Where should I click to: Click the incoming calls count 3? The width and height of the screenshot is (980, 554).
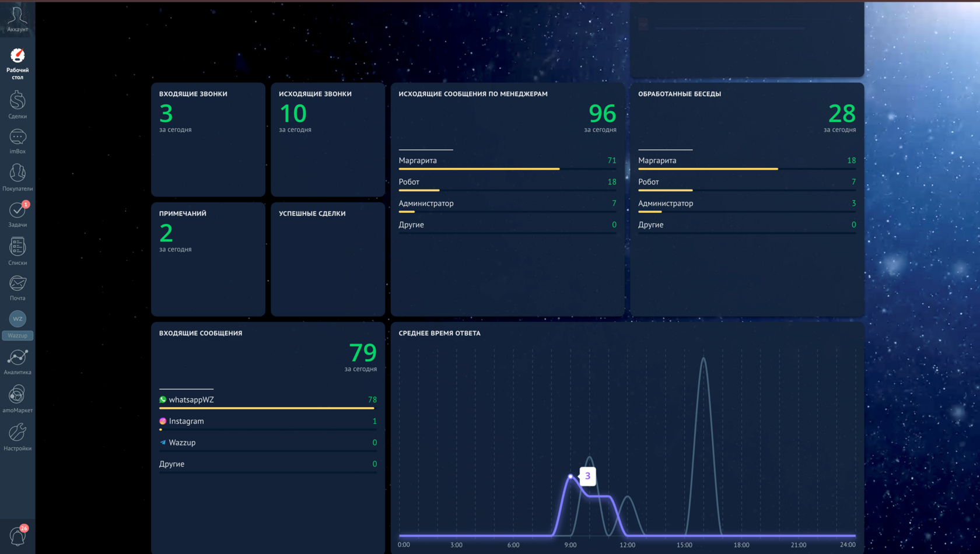point(166,113)
